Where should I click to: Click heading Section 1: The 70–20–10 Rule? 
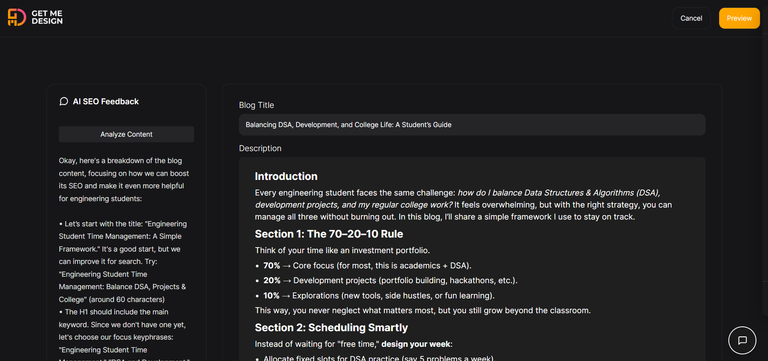(x=329, y=234)
